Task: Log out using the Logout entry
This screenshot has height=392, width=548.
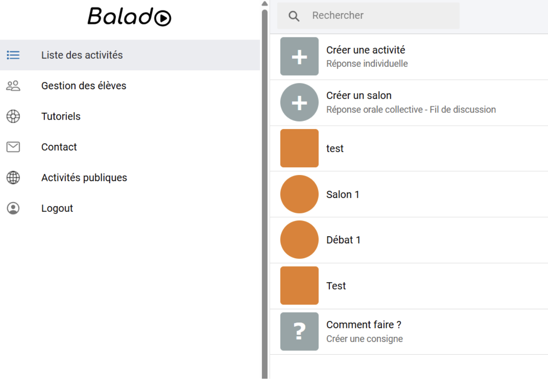Action: click(57, 208)
